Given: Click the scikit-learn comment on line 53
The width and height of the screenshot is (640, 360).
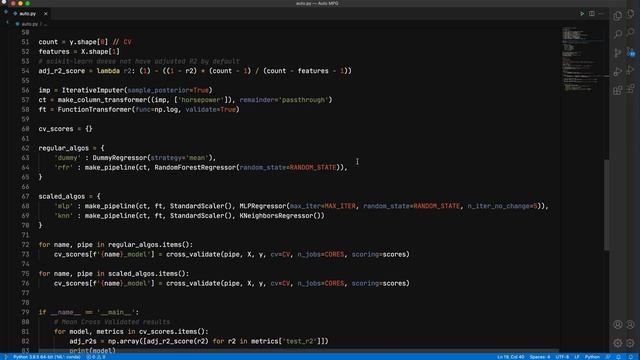Looking at the screenshot, I should pyautogui.click(x=139, y=61).
